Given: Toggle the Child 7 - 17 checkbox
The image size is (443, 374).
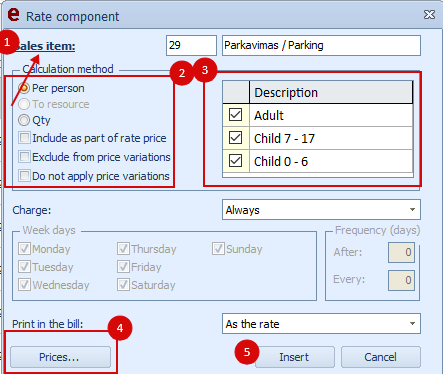Looking at the screenshot, I should point(235,138).
